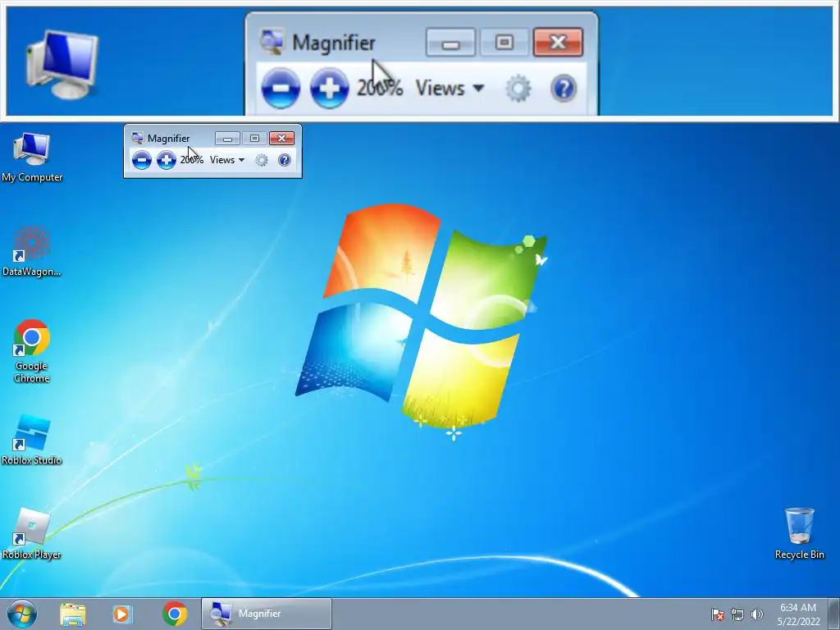Open the Windows Start menu orb
840x630 pixels.
(x=22, y=614)
